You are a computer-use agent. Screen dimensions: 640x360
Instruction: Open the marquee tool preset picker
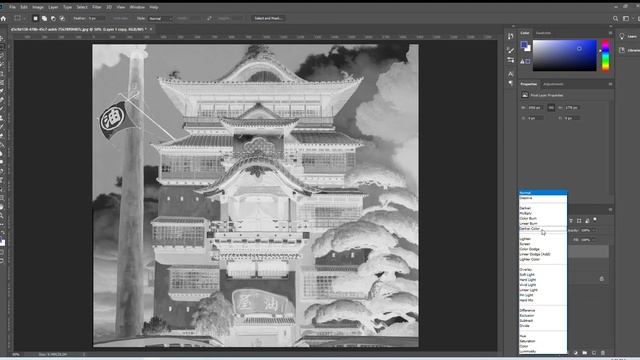(19, 18)
